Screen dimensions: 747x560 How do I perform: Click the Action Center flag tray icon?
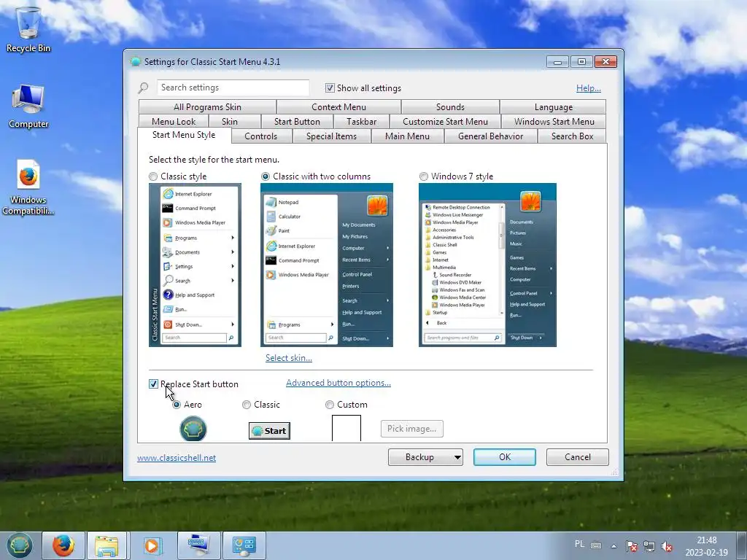[632, 546]
